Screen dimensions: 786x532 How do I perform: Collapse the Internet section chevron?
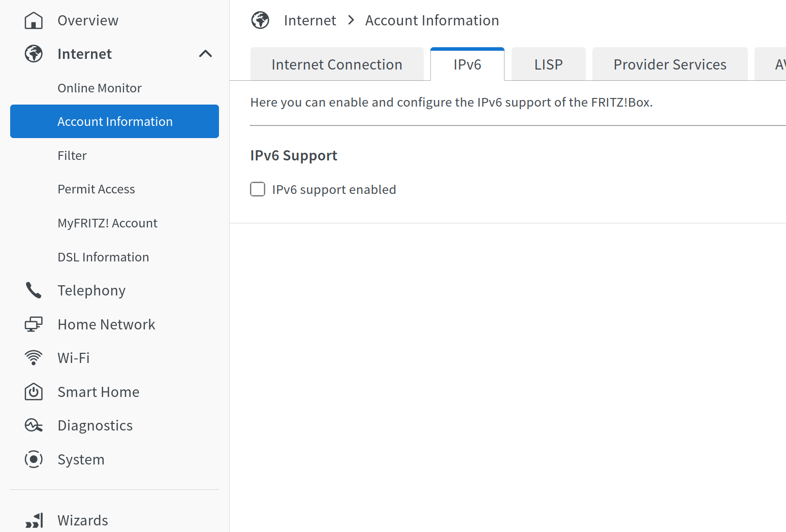tap(206, 53)
